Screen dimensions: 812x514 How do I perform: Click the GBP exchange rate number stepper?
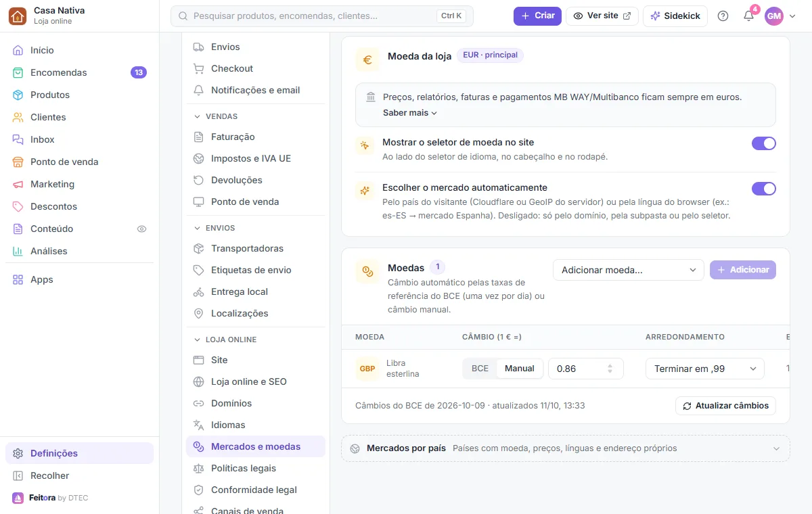610,369
